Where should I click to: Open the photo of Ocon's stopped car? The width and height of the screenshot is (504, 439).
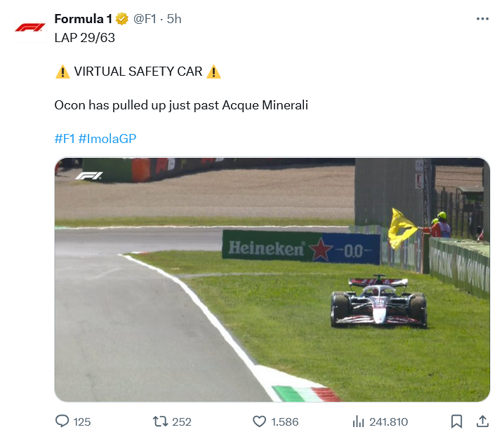[x=272, y=280]
